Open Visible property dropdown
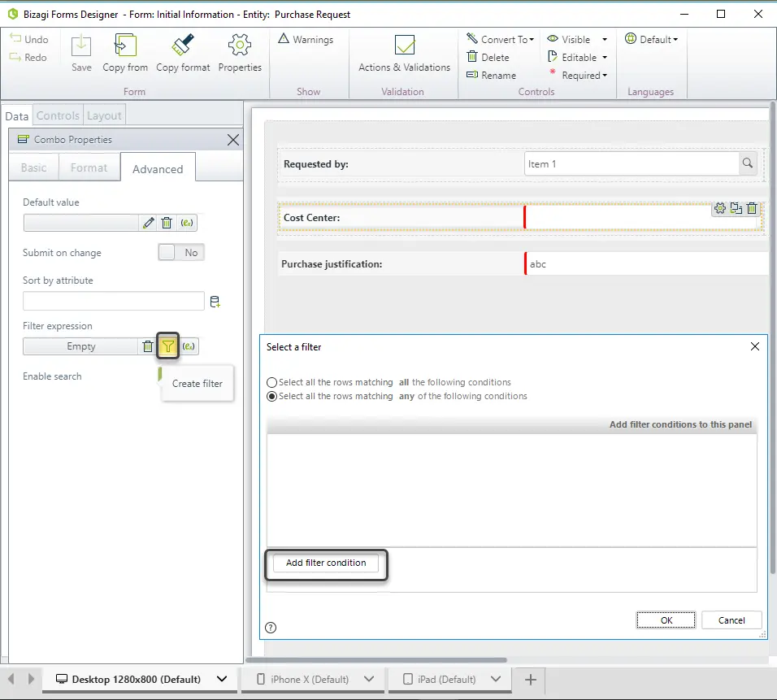777x700 pixels. pos(605,39)
